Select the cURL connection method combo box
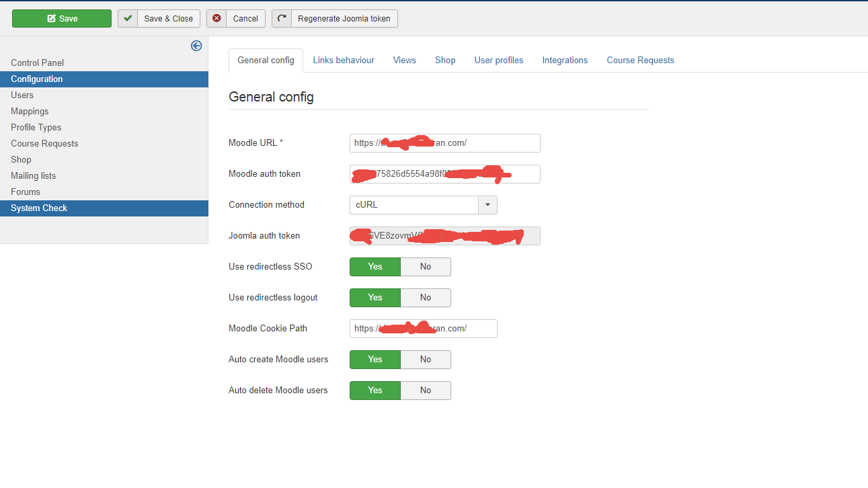 click(x=413, y=205)
